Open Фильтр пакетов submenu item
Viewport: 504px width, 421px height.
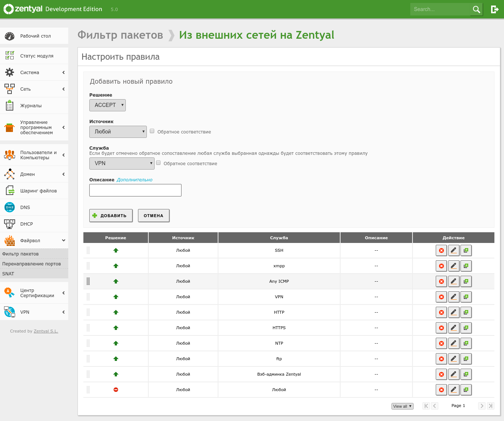[34, 254]
